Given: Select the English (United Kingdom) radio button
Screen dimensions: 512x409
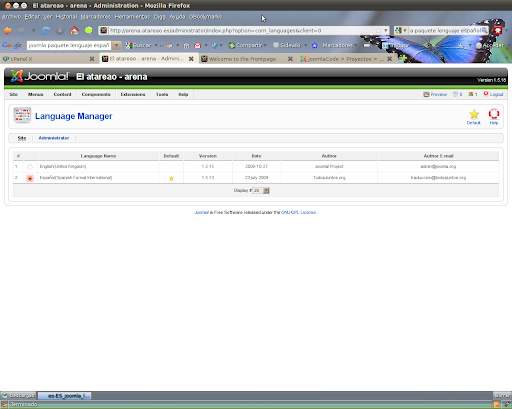Looking at the screenshot, I should (x=30, y=167).
